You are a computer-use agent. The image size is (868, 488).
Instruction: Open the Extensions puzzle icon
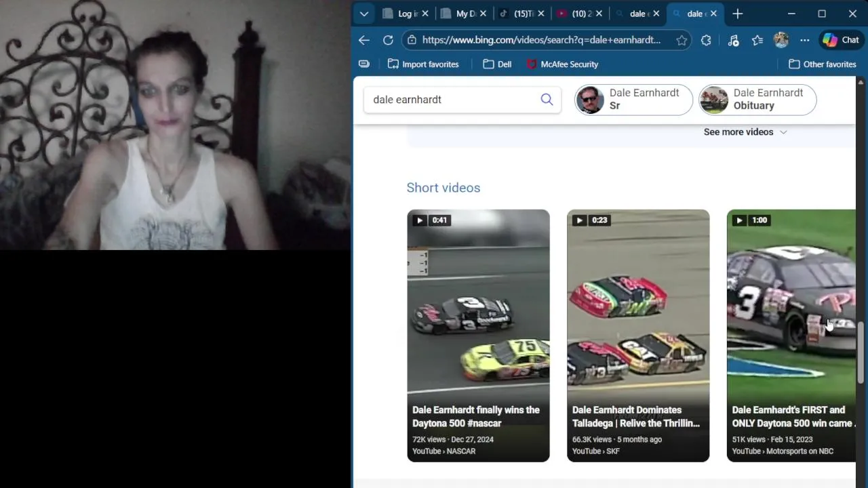pos(706,40)
